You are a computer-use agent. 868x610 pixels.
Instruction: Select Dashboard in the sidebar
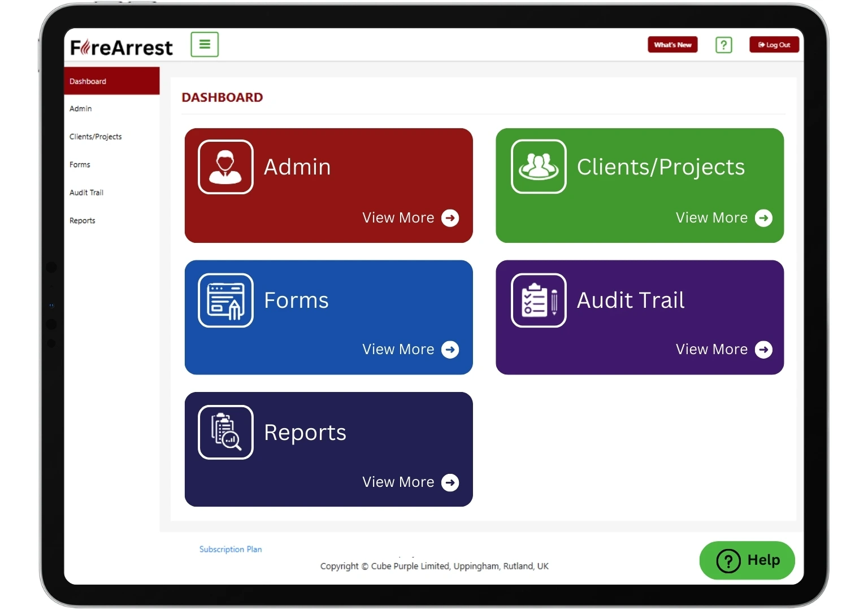pos(112,81)
